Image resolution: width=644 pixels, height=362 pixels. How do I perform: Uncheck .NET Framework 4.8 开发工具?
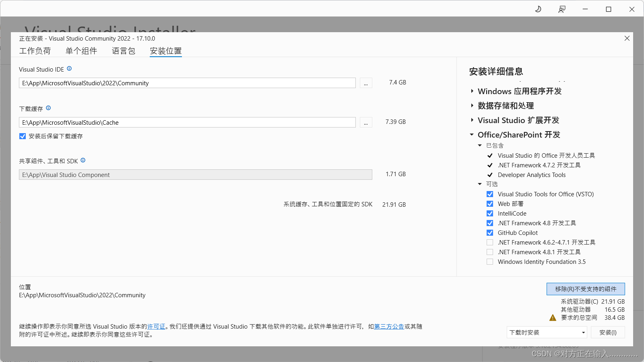click(x=490, y=223)
